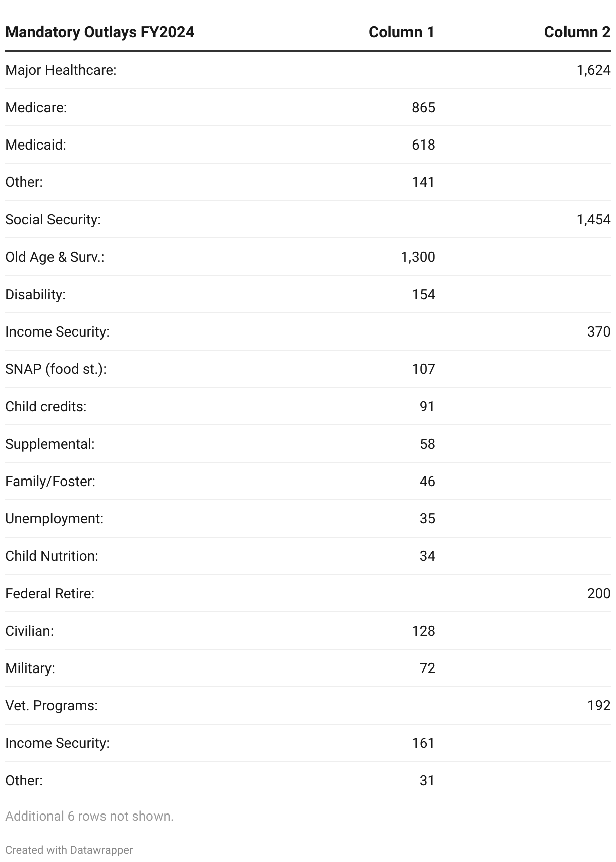Screen dimensions: 616x862
Task: Select the "Medicaid:" row label
Action: pos(35,145)
